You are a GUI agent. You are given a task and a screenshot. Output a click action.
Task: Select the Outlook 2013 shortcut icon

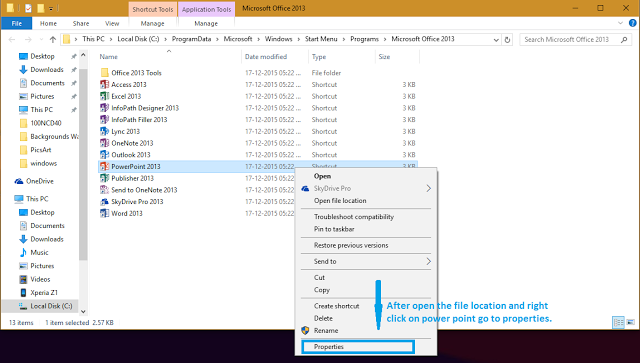pyautogui.click(x=104, y=155)
